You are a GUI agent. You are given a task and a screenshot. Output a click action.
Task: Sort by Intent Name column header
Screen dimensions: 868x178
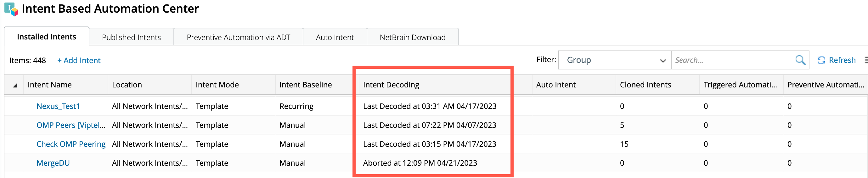coord(49,85)
